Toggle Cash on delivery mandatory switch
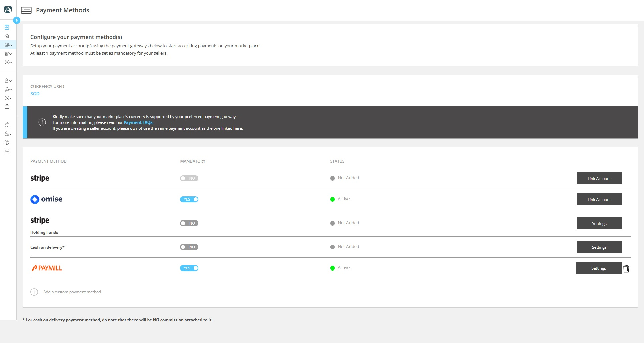644x343 pixels. 189,247
